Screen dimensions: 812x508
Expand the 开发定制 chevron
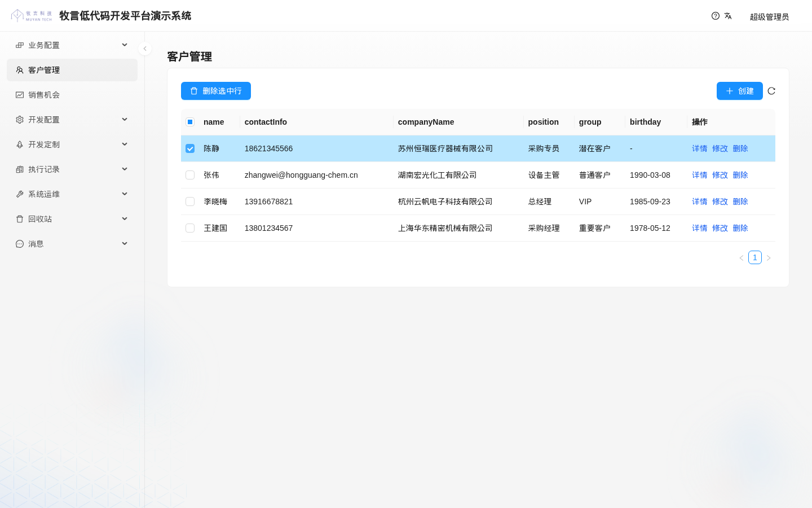coord(125,144)
